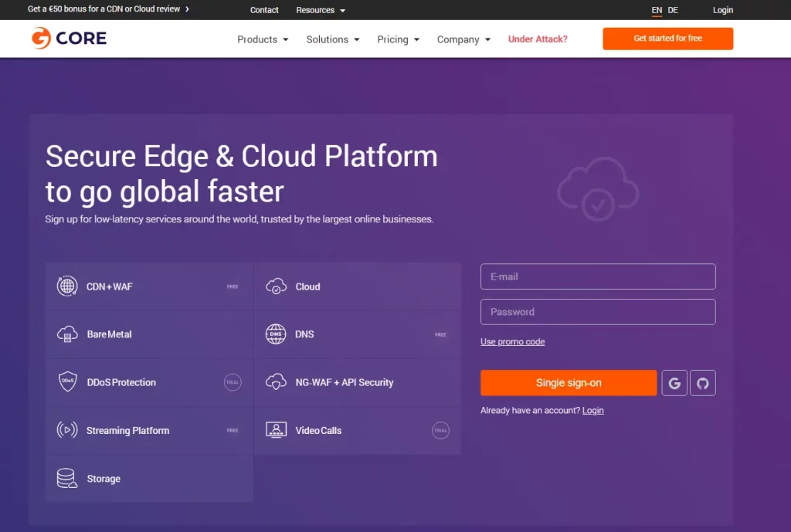
Task: Click the Gcore logo icon
Action: tap(42, 39)
